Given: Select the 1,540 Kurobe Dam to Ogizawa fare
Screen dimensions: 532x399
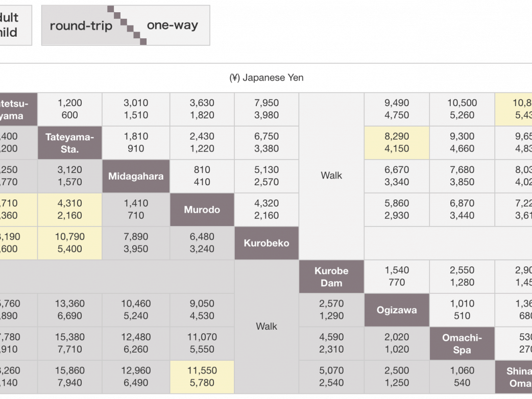Looking at the screenshot, I should pos(397,276).
